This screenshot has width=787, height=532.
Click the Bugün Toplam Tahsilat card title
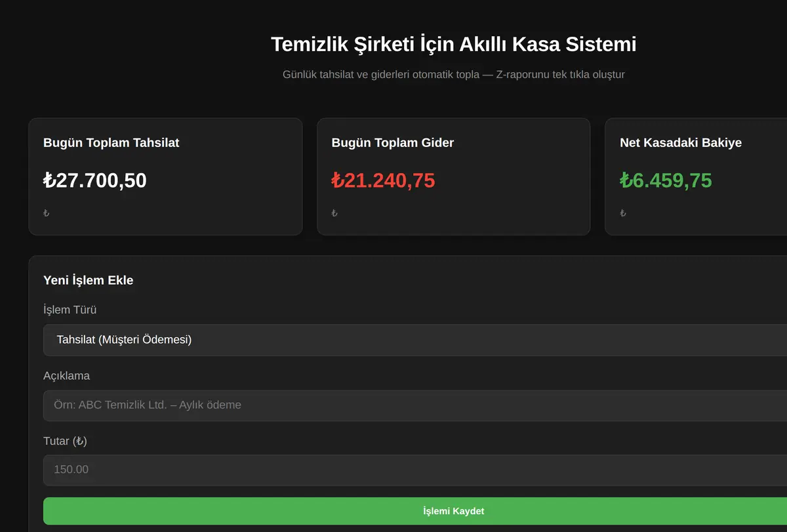(111, 142)
